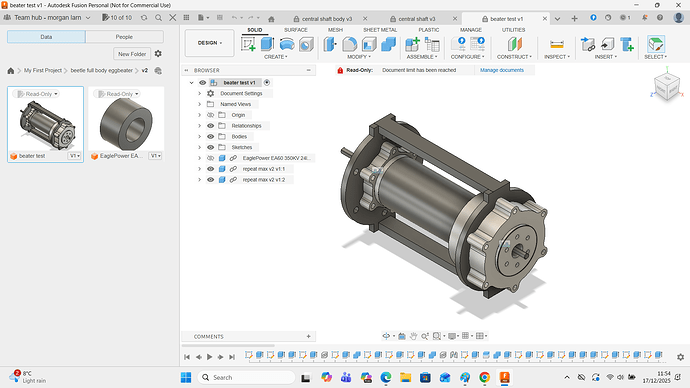Close the data panel with X icon
690x388 pixels.
[173, 18]
